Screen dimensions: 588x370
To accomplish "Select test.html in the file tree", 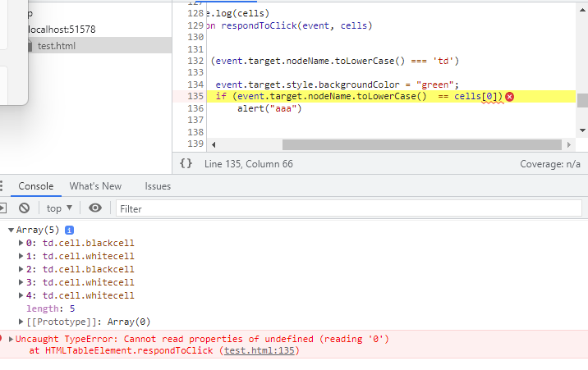I will (x=56, y=46).
